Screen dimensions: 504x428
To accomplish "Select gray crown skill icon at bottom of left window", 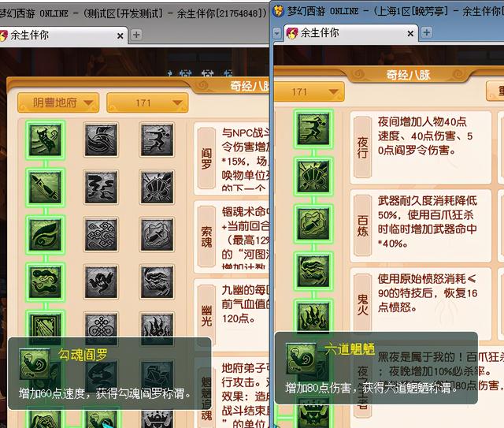I will (x=157, y=419).
